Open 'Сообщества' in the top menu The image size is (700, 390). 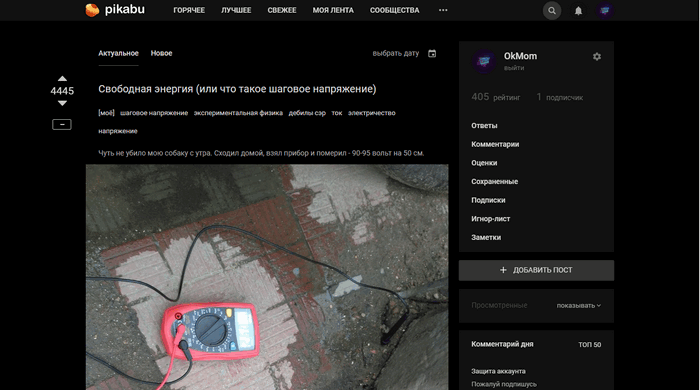pos(395,10)
